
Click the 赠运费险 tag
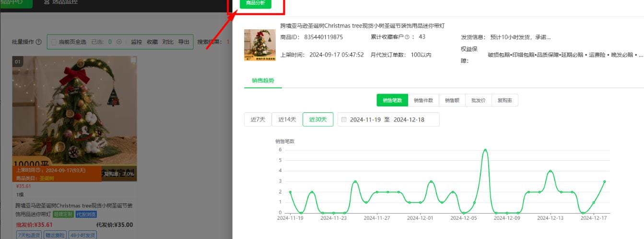(x=56, y=235)
